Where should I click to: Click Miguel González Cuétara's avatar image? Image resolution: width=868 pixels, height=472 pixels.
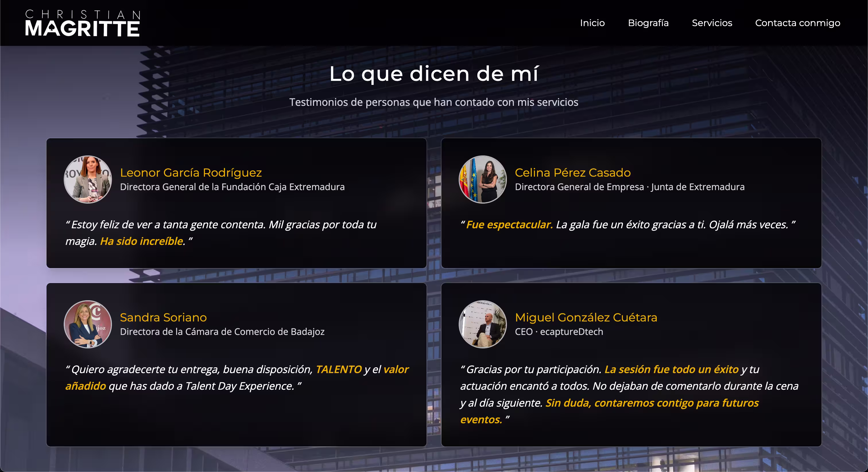tap(483, 324)
